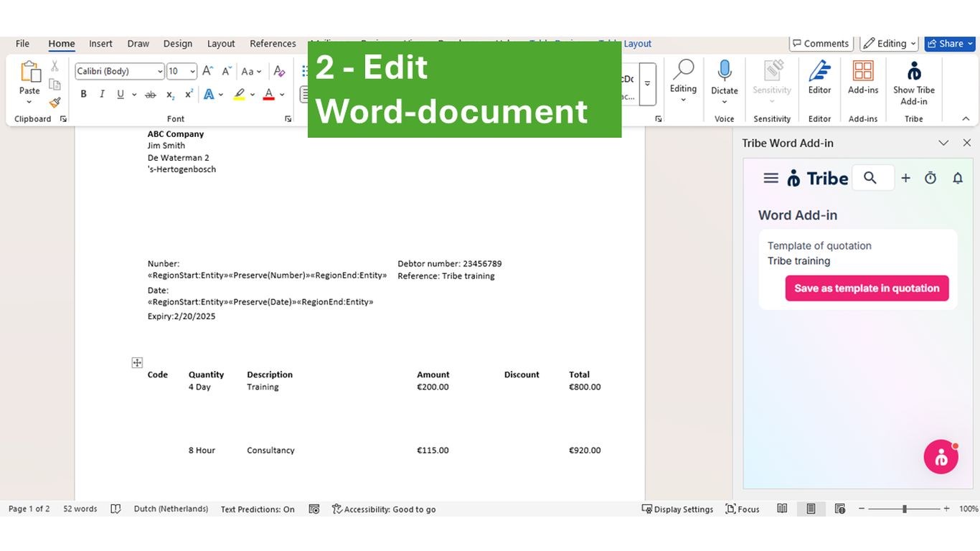The image size is (980, 551).
Task: Apply yellow text highlight color
Action: [x=239, y=95]
